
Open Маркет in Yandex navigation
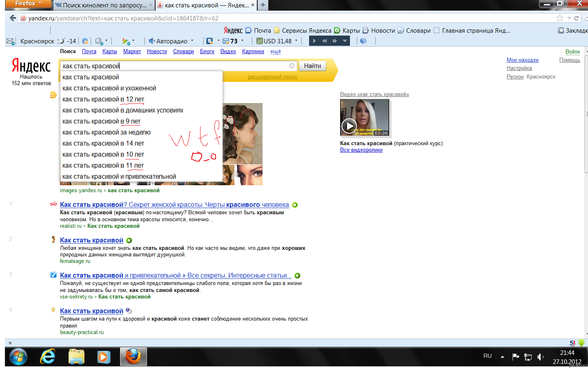(132, 52)
